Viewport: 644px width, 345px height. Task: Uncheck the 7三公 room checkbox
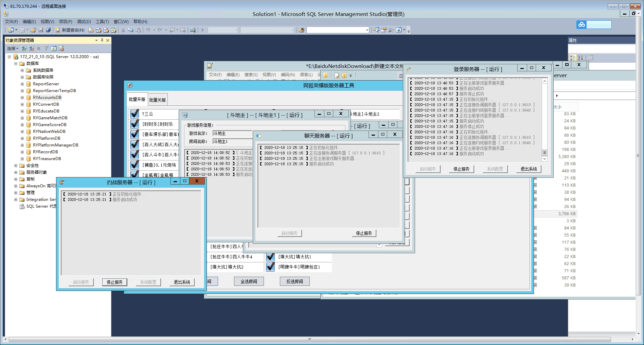click(x=135, y=114)
